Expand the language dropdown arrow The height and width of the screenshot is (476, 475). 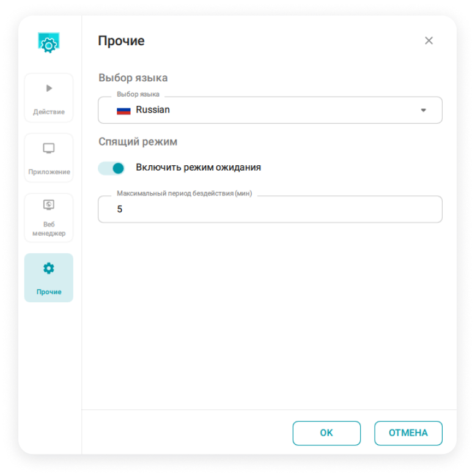[x=424, y=110]
